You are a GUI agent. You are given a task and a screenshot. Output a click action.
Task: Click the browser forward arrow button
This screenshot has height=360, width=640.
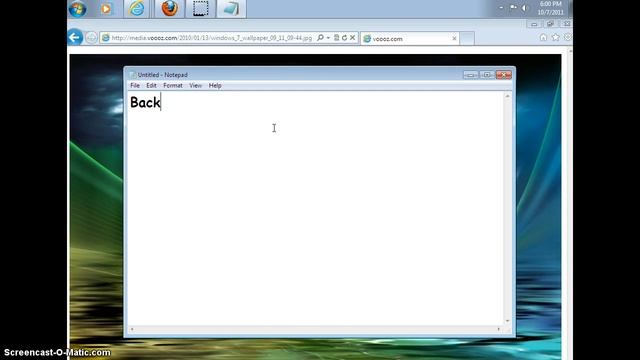(91, 38)
